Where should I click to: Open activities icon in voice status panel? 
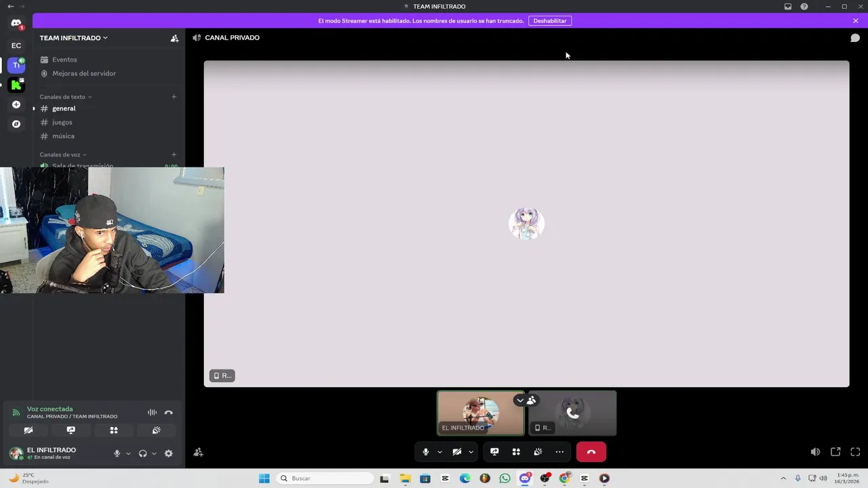(114, 430)
